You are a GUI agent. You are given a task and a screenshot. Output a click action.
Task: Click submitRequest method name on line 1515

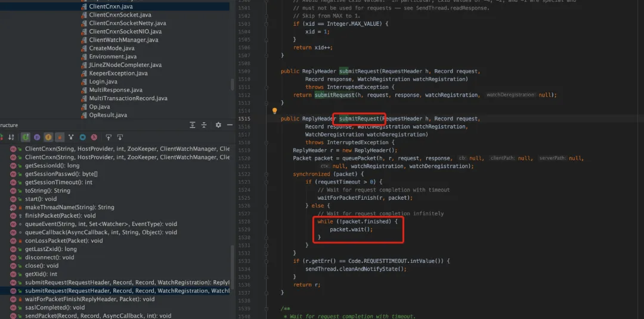359,119
